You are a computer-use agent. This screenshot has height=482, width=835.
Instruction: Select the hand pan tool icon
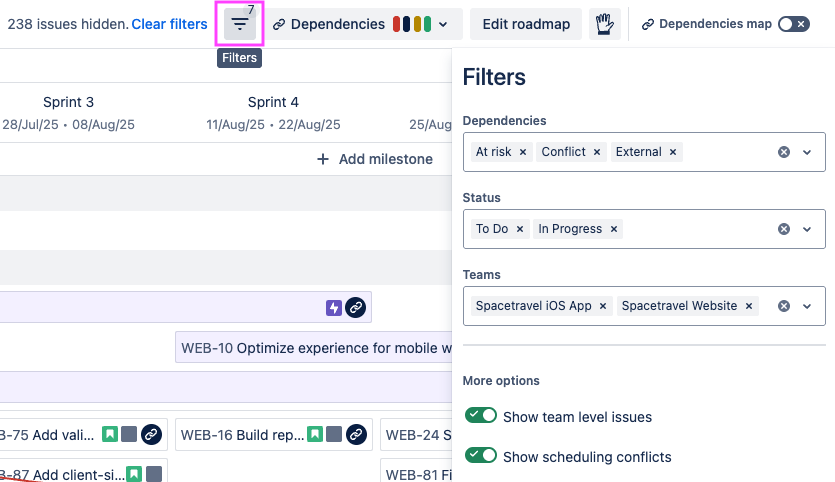point(603,24)
